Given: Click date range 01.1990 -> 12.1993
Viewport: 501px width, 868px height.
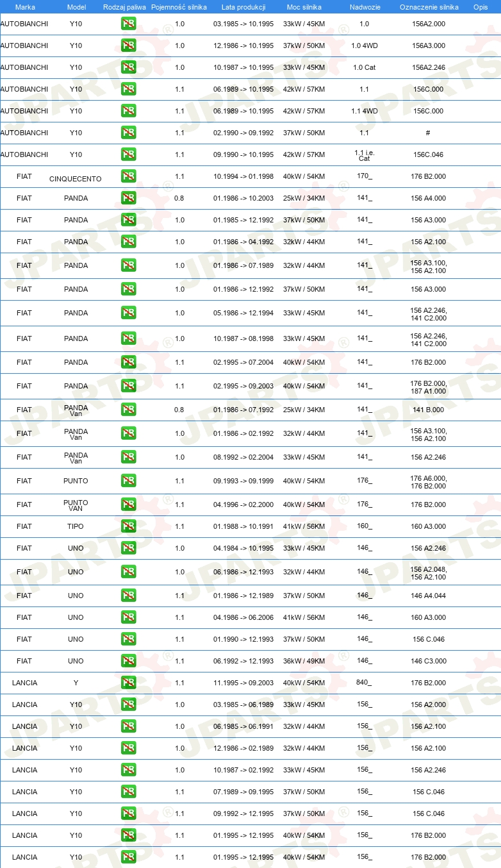Looking at the screenshot, I should click(x=243, y=640).
